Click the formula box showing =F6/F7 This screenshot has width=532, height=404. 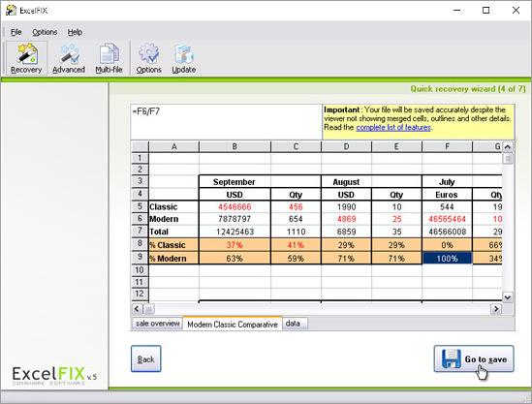pyautogui.click(x=227, y=122)
